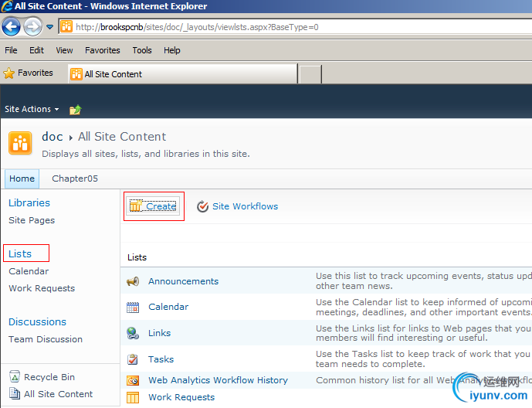Open the Site Workflows link
Image resolution: width=532 pixels, height=408 pixels.
245,206
